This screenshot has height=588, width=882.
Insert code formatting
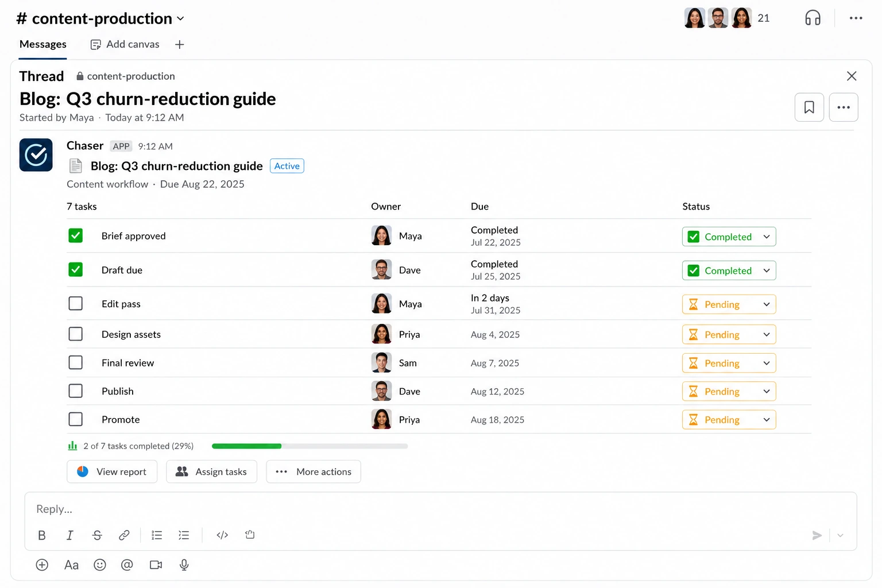222,535
